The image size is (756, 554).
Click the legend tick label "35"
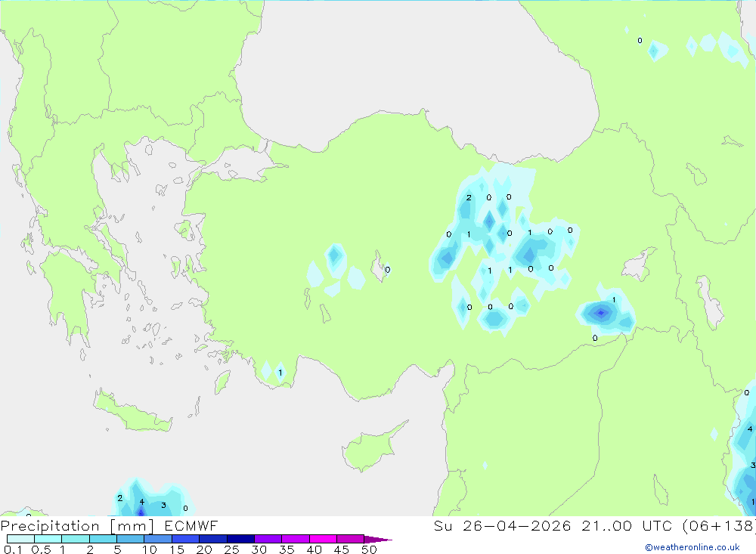287,549
